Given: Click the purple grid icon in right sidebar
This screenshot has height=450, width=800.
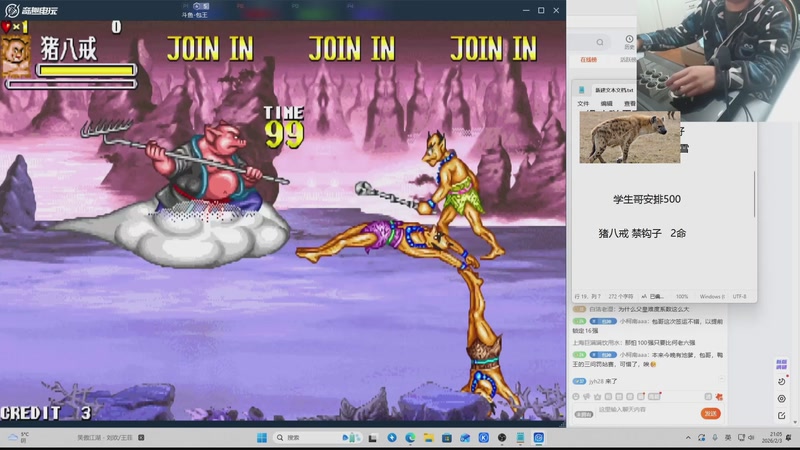Looking at the screenshot, I should 781,364.
